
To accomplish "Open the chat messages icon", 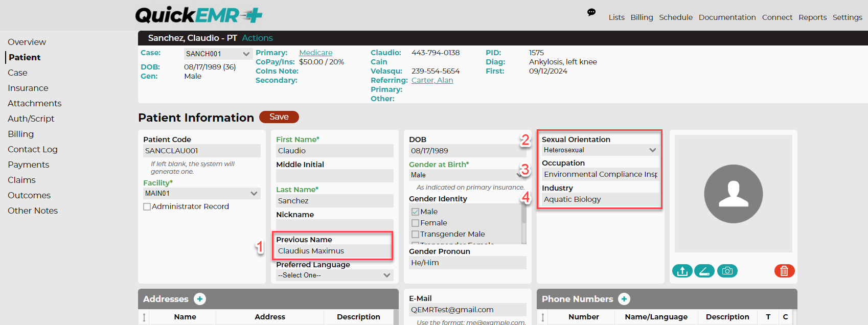I will point(591,12).
